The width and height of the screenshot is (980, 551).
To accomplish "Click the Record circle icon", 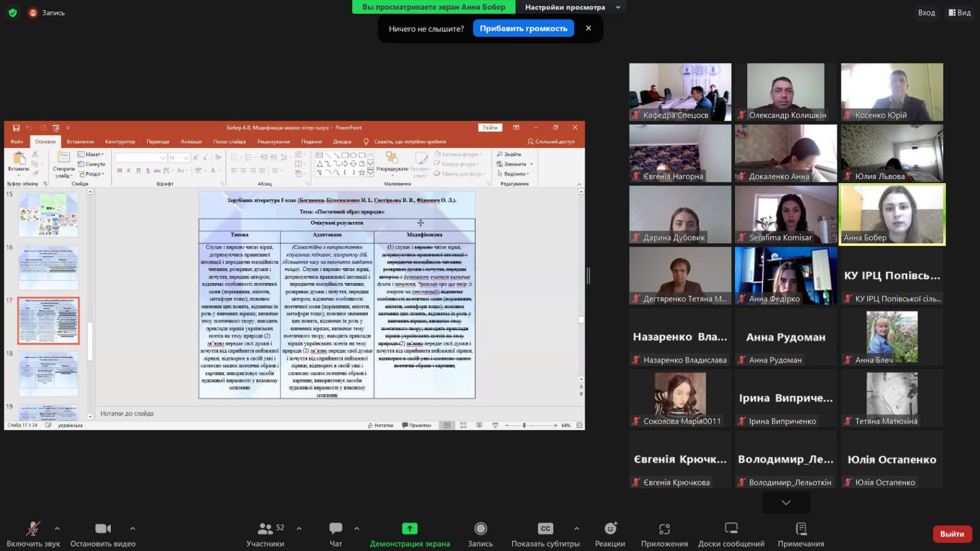I will click(480, 528).
